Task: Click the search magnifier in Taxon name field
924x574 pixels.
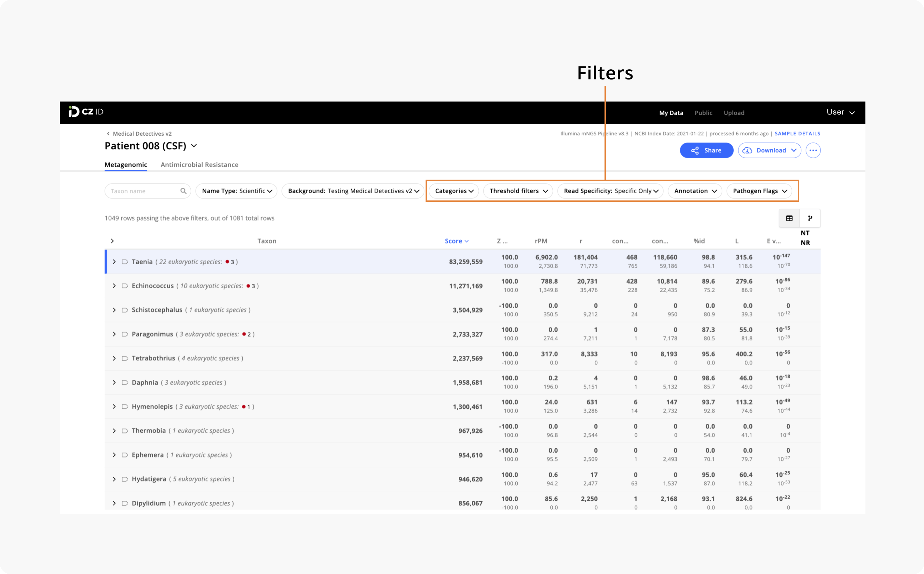Action: [183, 191]
